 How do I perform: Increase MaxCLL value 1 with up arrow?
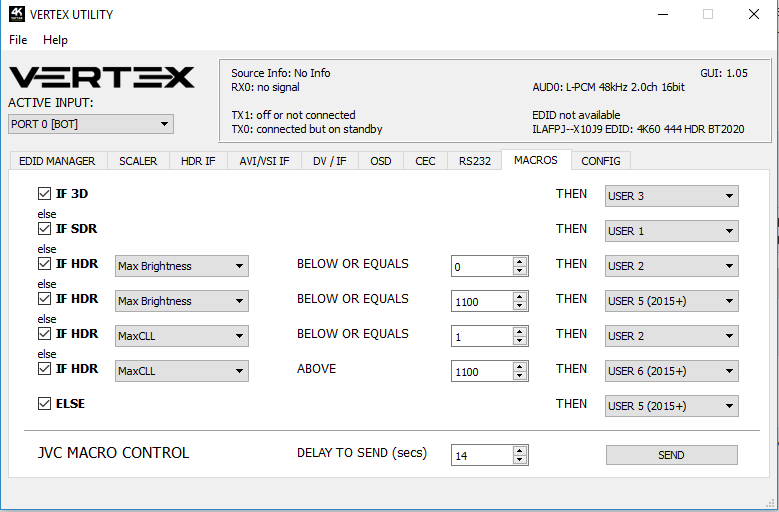point(520,331)
